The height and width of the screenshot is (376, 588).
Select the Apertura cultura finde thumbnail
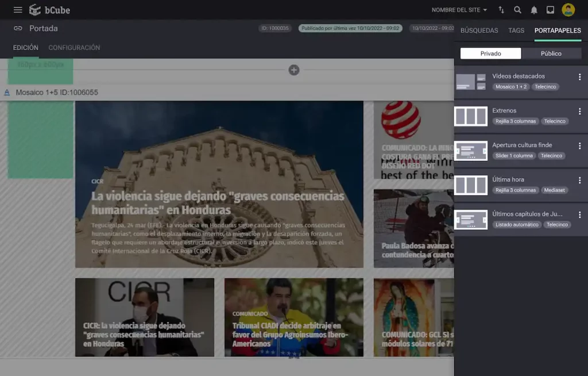pyautogui.click(x=471, y=151)
